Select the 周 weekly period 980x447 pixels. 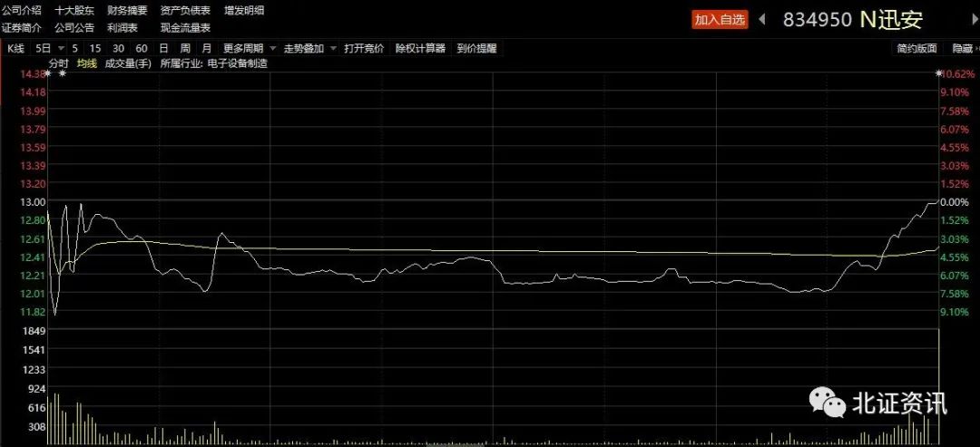coord(185,49)
